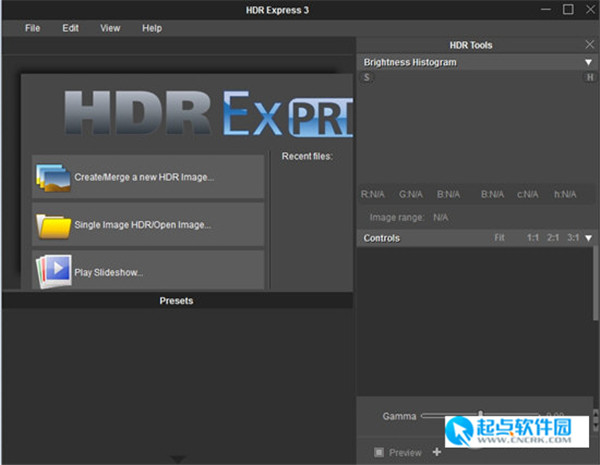Viewport: 600px width, 465px height.
Task: Open the File menu
Action: coord(32,28)
